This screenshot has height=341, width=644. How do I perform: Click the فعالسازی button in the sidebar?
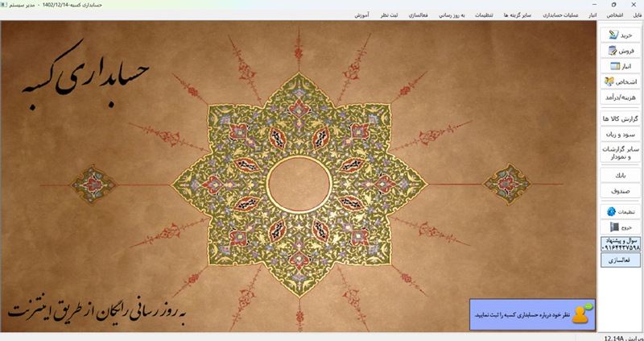(620, 260)
